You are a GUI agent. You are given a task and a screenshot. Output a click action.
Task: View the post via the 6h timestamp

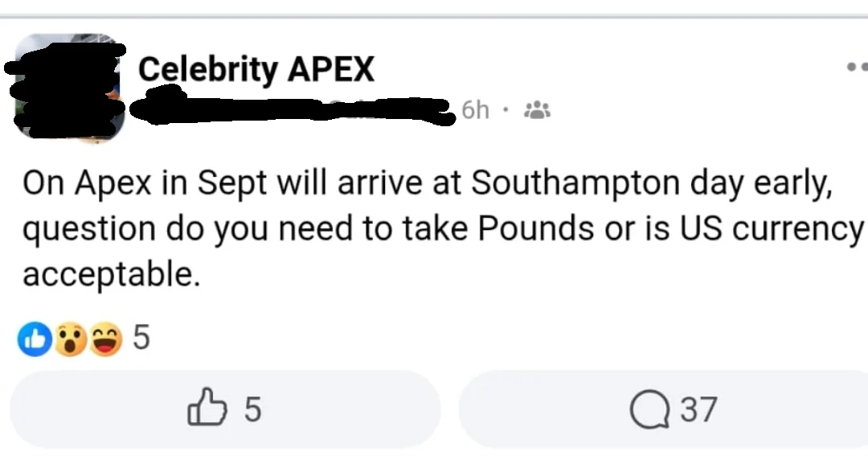point(474,109)
